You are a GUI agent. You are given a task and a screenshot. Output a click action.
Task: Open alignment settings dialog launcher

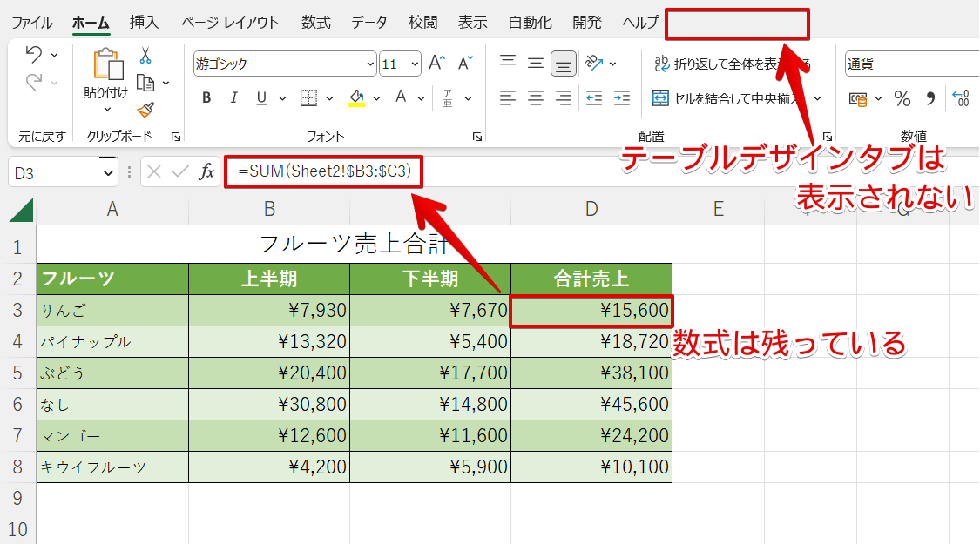click(827, 137)
